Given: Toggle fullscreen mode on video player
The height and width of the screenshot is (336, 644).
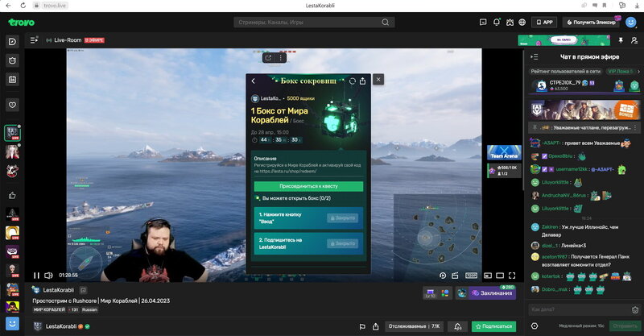Looking at the screenshot, I should click(514, 275).
